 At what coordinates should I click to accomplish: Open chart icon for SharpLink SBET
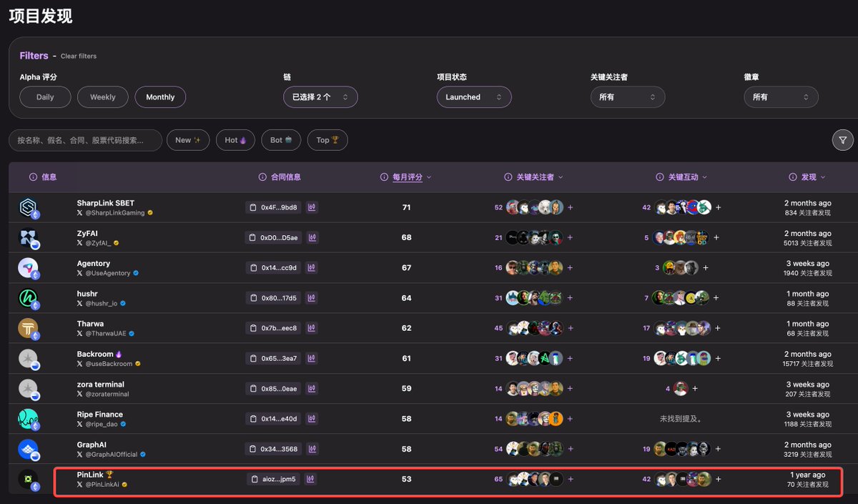(x=312, y=207)
